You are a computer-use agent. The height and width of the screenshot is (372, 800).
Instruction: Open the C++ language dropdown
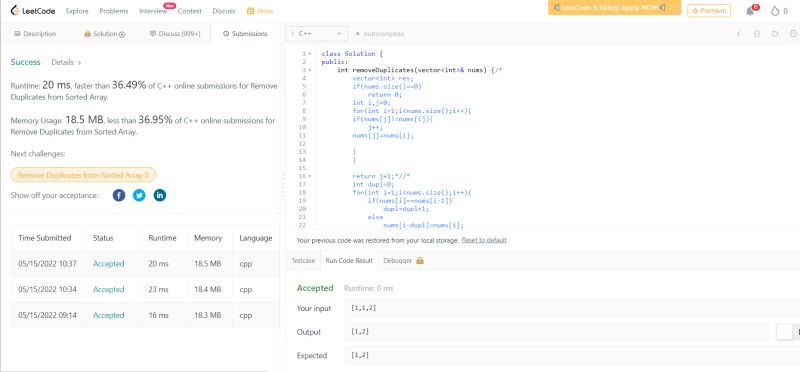pyautogui.click(x=317, y=34)
